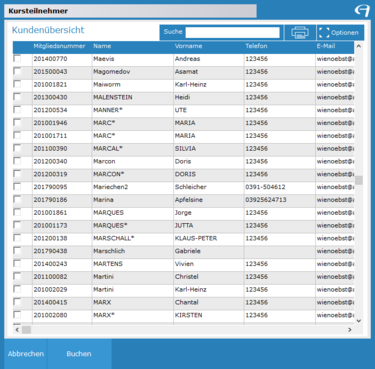This screenshot has width=375, height=369.
Task: Click the down arrow of vertical scrollbar
Action: point(359,321)
